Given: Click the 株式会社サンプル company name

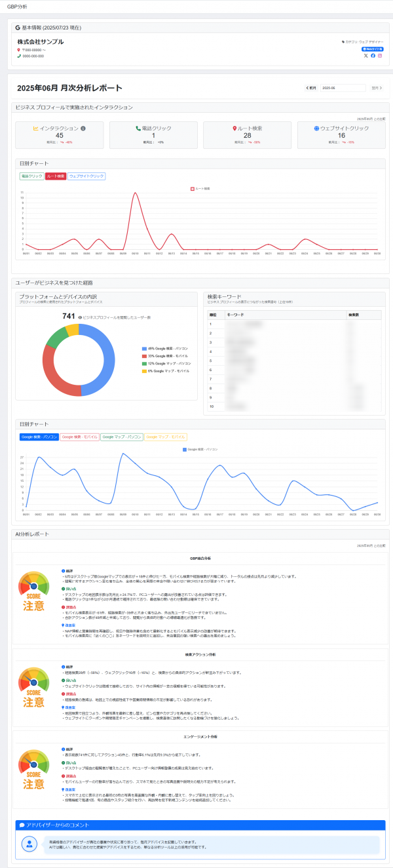Looking at the screenshot, I should pyautogui.click(x=41, y=42).
